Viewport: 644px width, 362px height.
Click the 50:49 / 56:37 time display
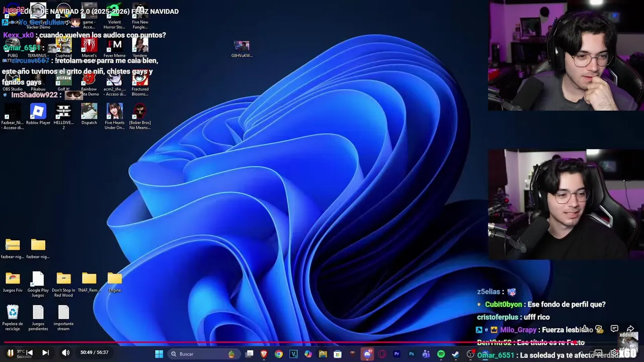94,352
